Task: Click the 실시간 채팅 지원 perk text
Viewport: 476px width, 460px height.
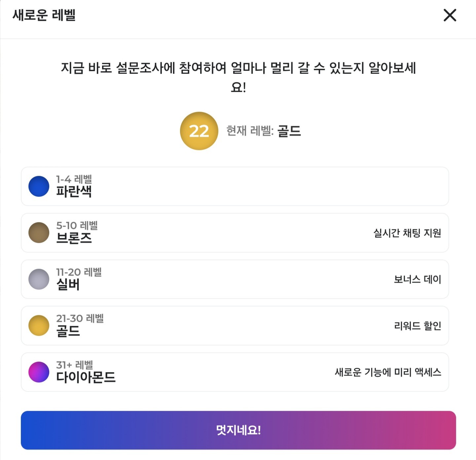Action: click(x=408, y=233)
